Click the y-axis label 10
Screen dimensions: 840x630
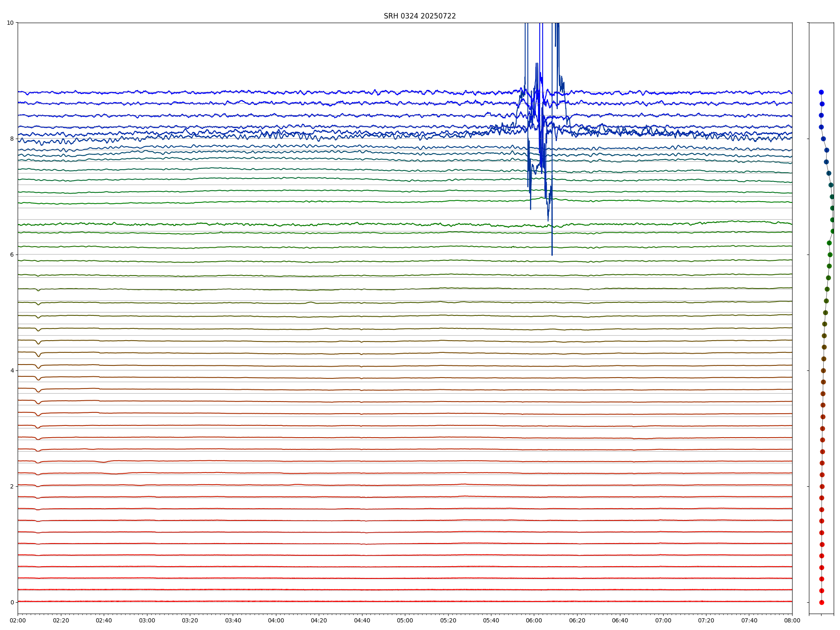pyautogui.click(x=10, y=23)
